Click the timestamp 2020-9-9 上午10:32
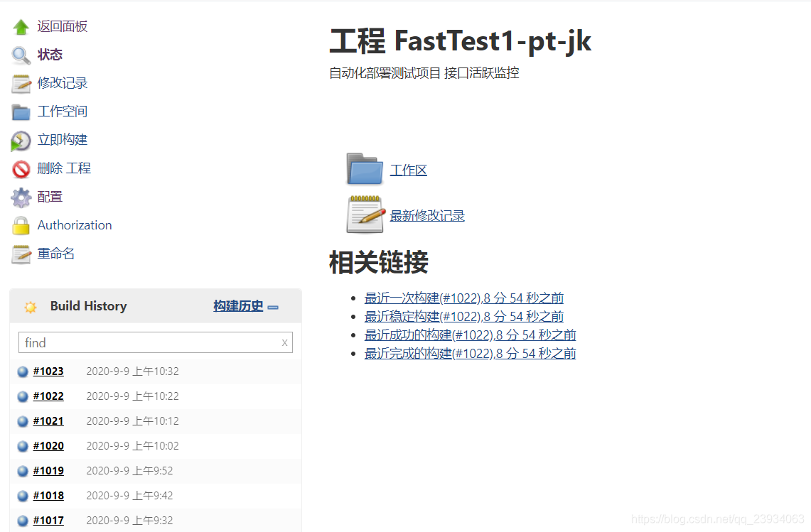811x532 pixels. 132,371
